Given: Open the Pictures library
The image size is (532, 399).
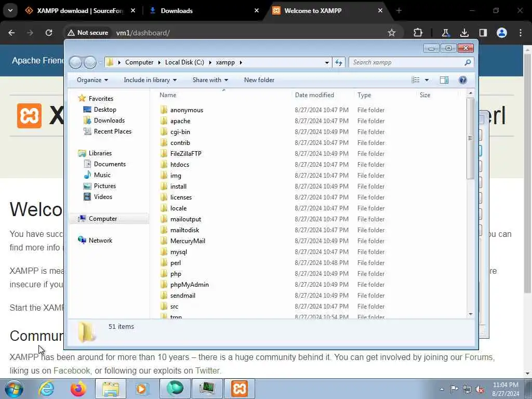Looking at the screenshot, I should (x=104, y=186).
